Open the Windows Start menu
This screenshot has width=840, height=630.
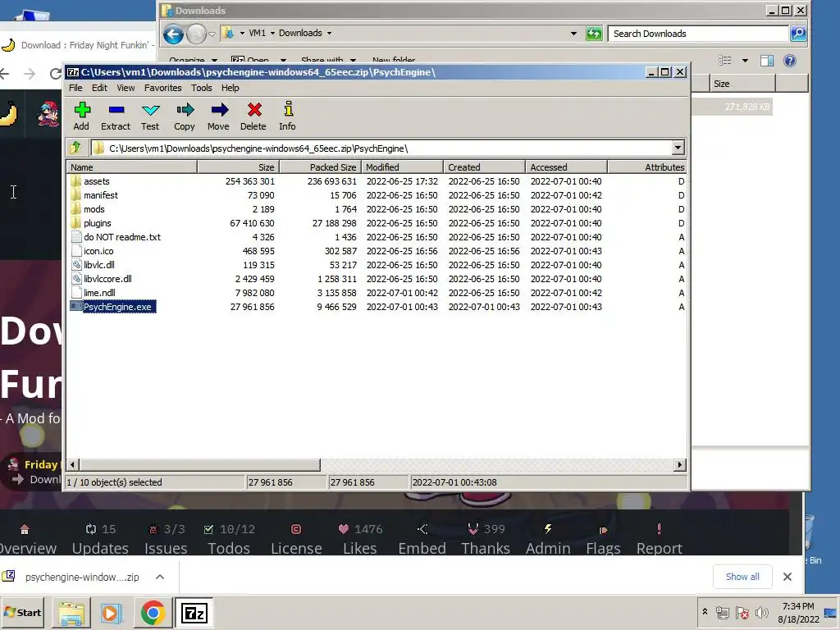(22, 612)
